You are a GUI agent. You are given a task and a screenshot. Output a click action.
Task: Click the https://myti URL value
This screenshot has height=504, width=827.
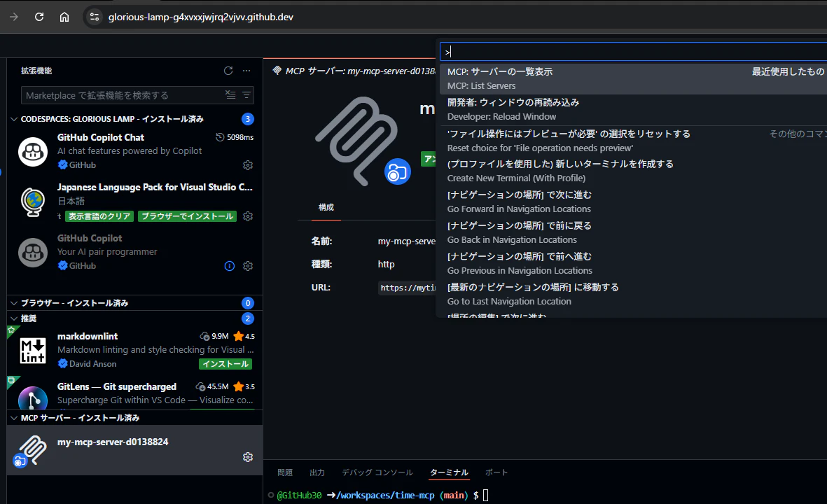coord(407,288)
